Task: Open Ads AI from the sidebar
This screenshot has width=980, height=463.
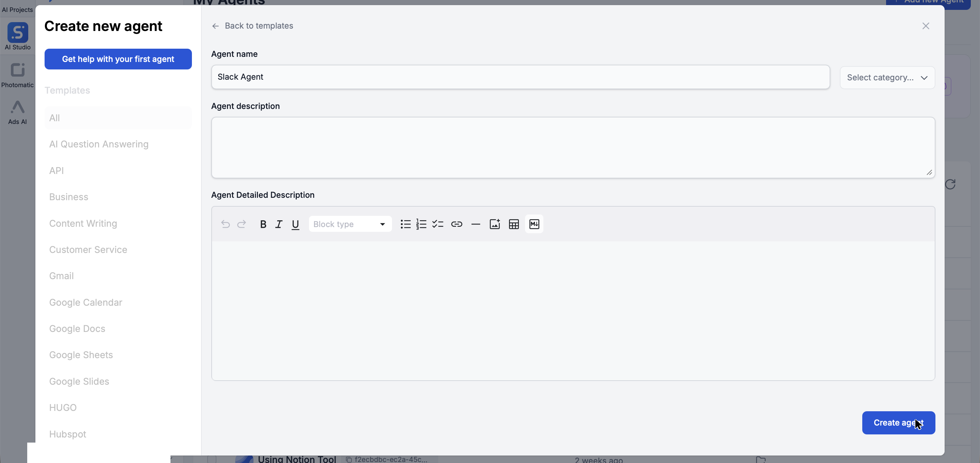Action: [x=17, y=112]
